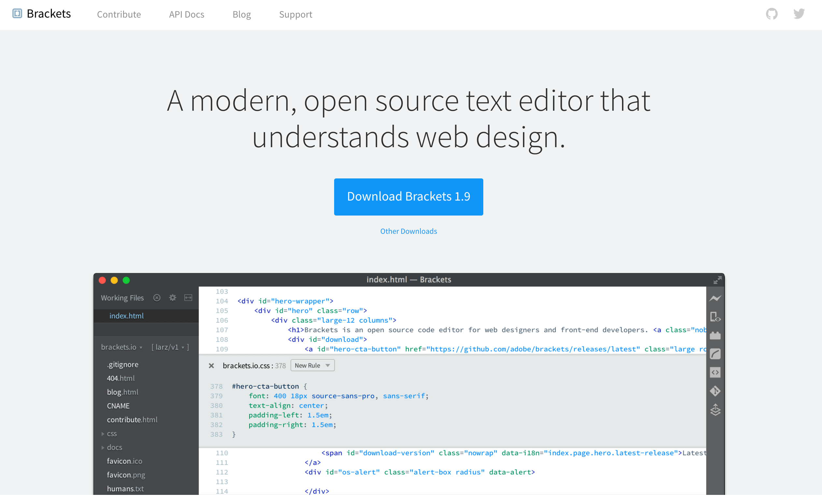Click the Brackets logo icon
This screenshot has width=822, height=504.
(x=17, y=14)
